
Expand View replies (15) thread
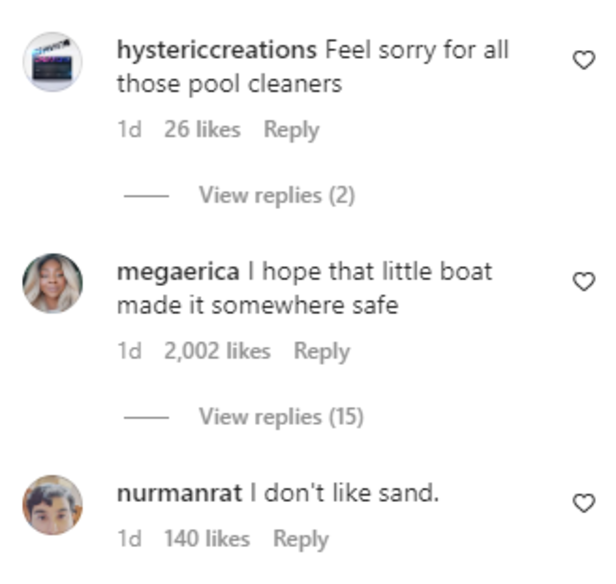280,416
